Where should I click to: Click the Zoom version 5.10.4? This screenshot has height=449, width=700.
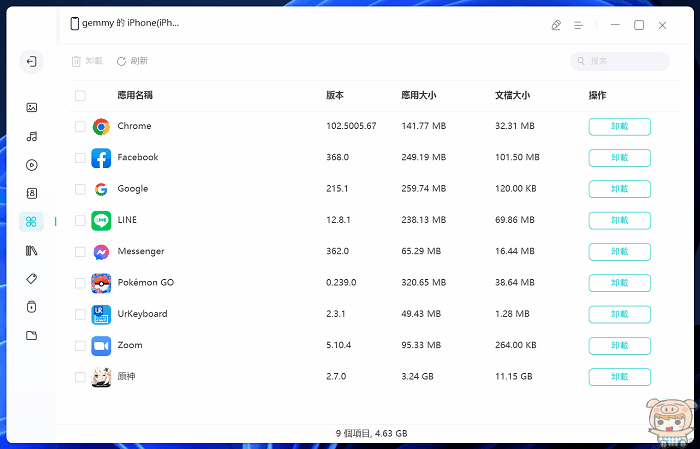coord(338,345)
